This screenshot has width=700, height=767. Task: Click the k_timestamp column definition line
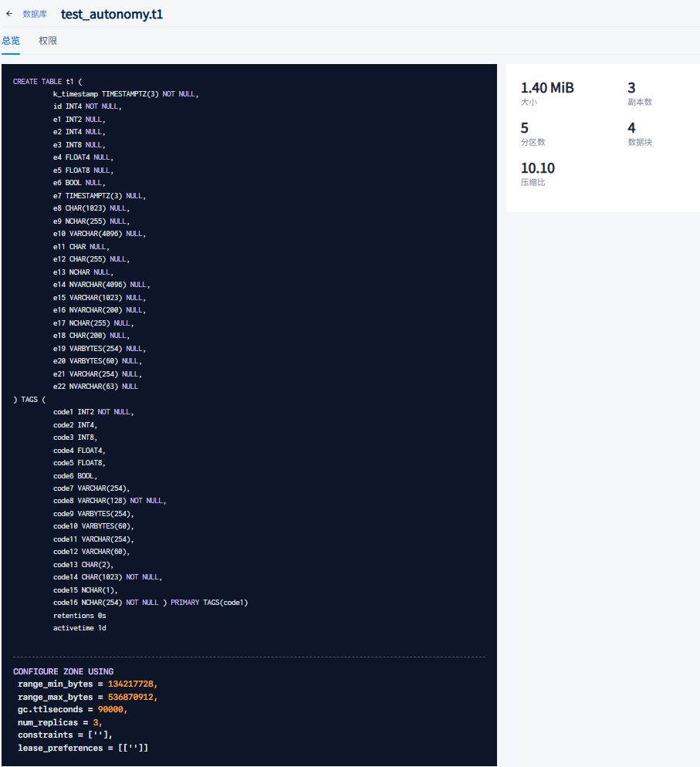(x=126, y=94)
